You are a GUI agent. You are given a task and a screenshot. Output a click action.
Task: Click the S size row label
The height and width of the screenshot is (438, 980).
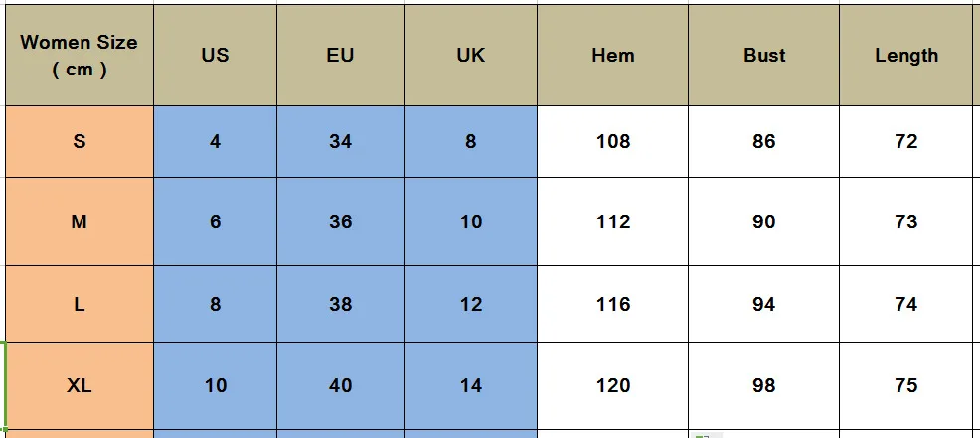coord(80,142)
